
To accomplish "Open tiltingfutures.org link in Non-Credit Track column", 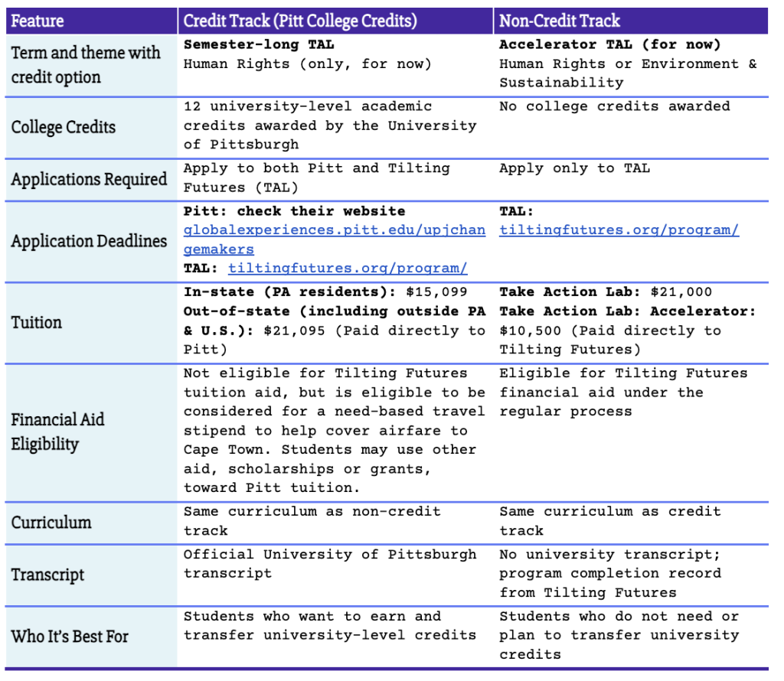I will [x=619, y=230].
